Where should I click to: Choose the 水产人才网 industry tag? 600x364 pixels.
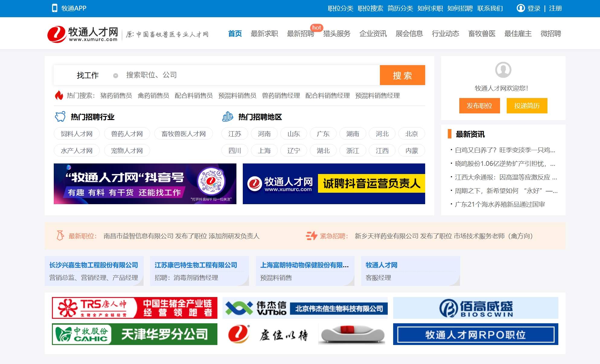coord(77,150)
